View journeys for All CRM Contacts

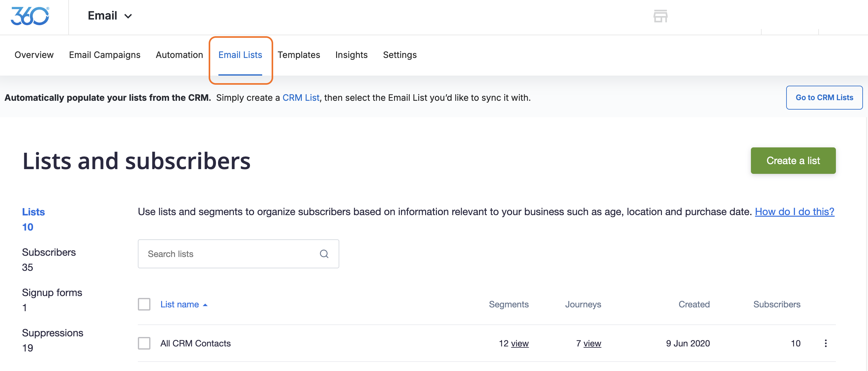(592, 343)
